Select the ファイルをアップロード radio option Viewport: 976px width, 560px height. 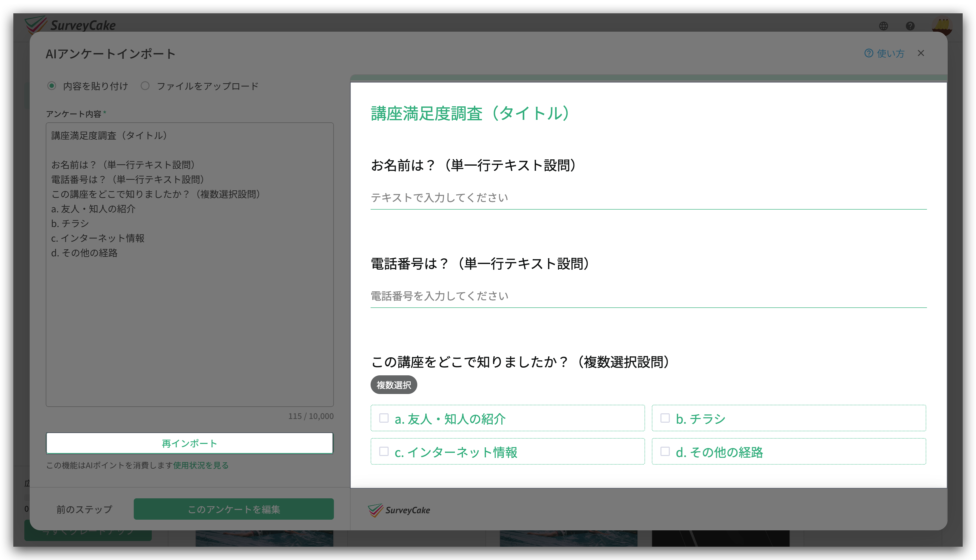point(145,86)
